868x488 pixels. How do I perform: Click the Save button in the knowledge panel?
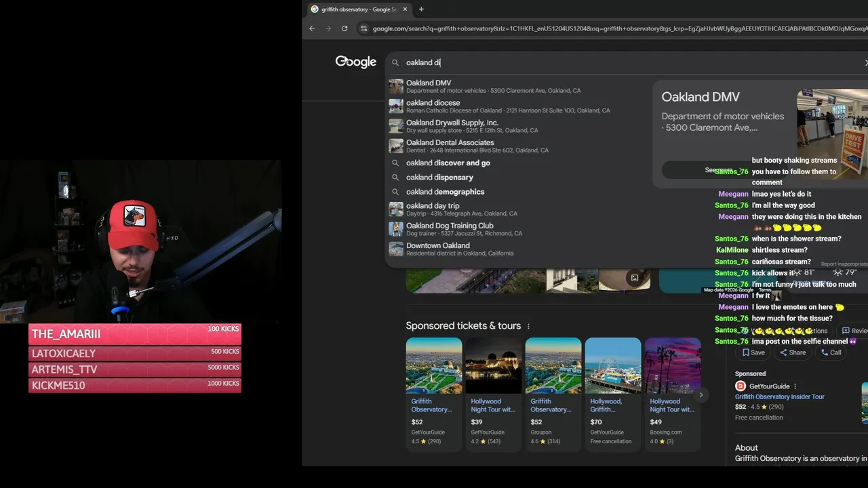tap(754, 352)
